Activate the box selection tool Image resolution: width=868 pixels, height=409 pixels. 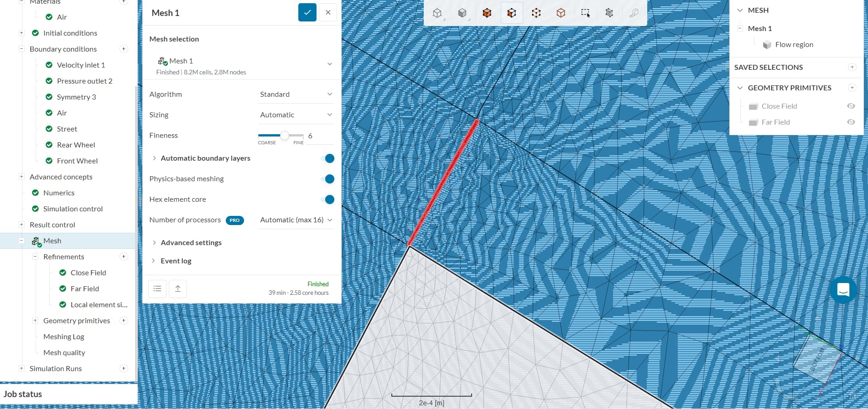click(585, 13)
